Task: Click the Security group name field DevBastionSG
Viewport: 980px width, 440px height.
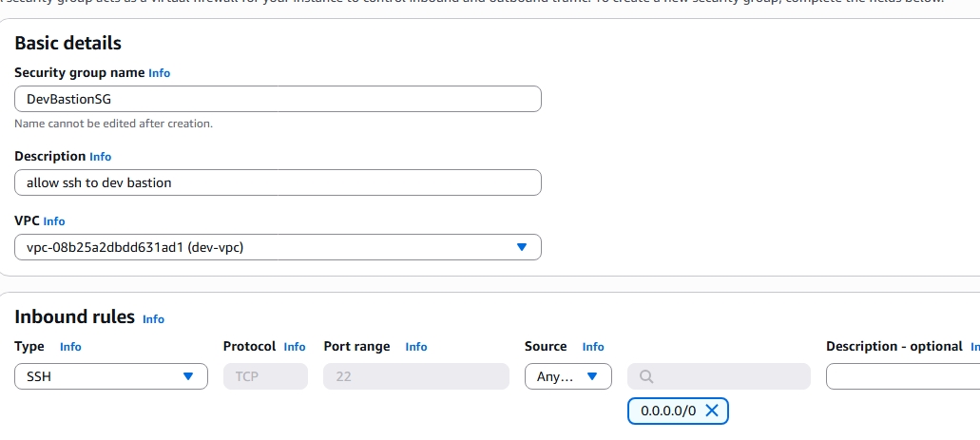Action: tap(278, 99)
